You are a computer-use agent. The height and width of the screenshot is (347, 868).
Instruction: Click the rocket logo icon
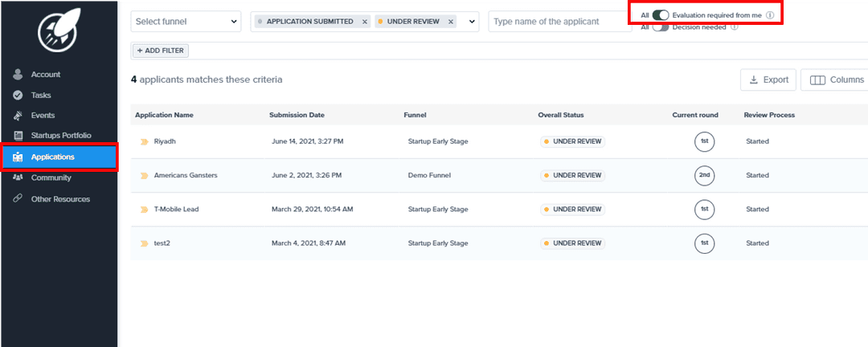click(x=59, y=32)
